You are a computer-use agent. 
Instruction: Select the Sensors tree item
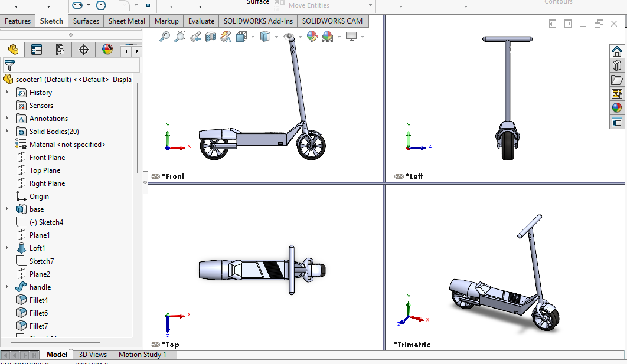[41, 106]
